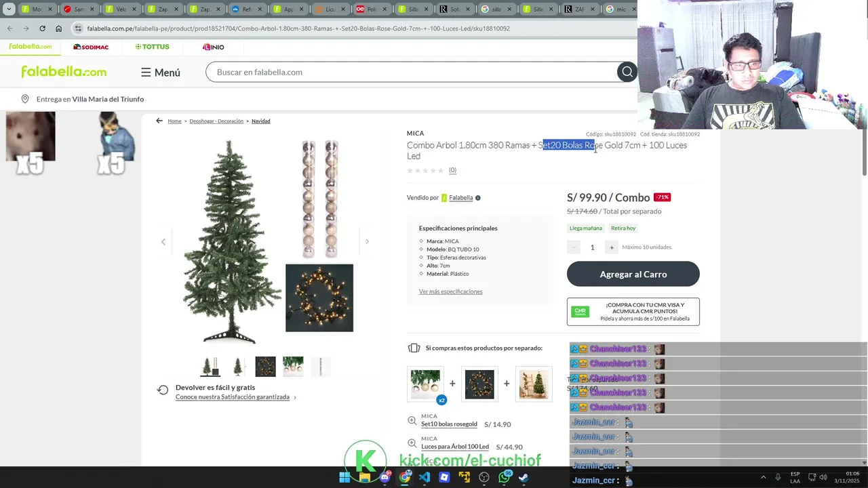The image size is (868, 488).
Task: Open the Windows Start menu
Action: 344,477
